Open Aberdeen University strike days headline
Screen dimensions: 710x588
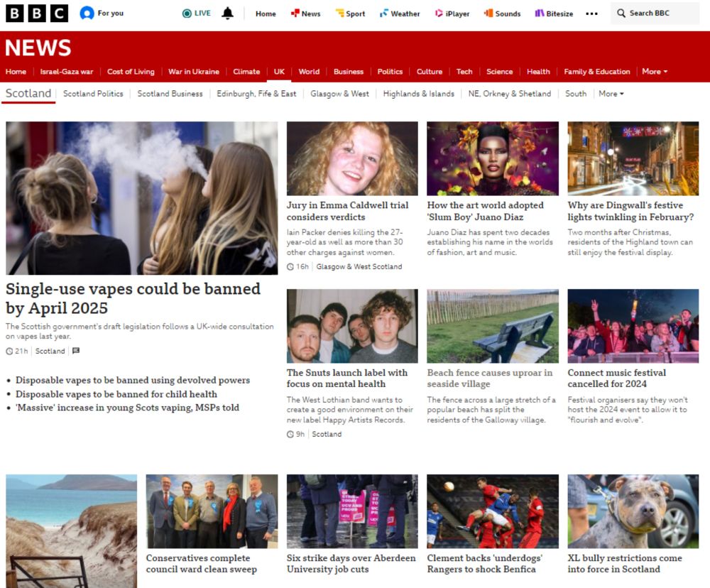coord(351,564)
